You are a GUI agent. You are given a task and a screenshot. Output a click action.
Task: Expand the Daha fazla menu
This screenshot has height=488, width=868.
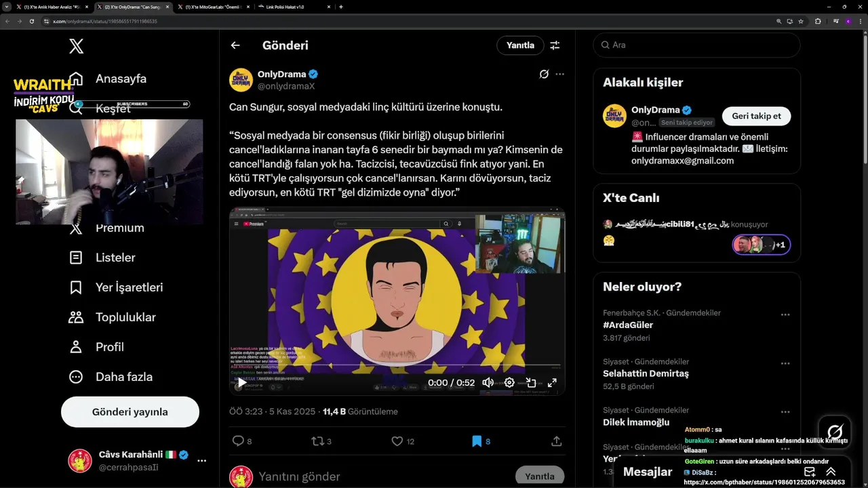pyautogui.click(x=111, y=377)
